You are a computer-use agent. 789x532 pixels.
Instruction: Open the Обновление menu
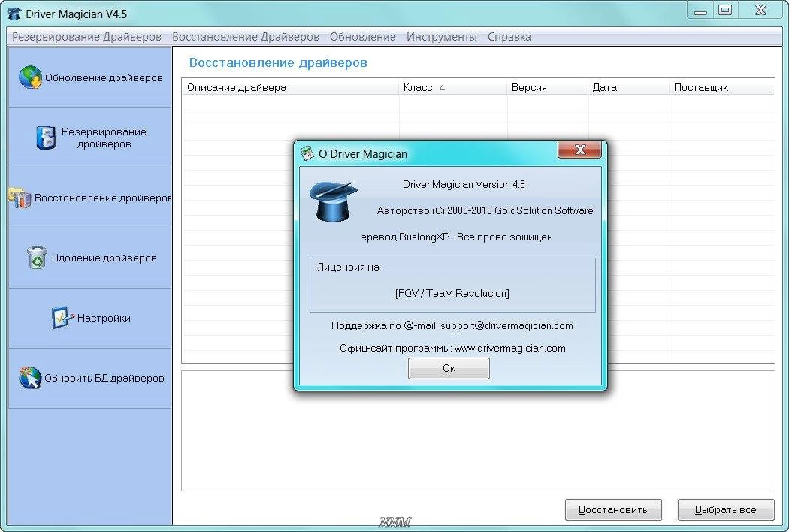pyautogui.click(x=363, y=37)
